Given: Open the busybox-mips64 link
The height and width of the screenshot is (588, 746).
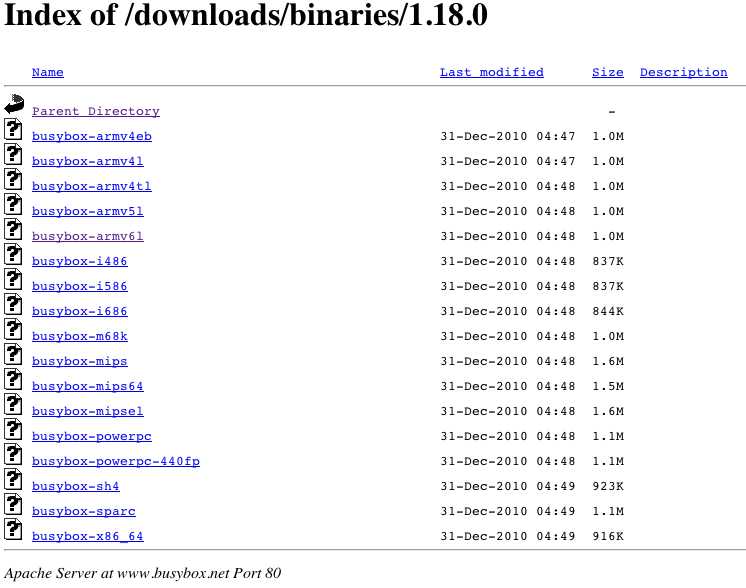Looking at the screenshot, I should tap(88, 386).
